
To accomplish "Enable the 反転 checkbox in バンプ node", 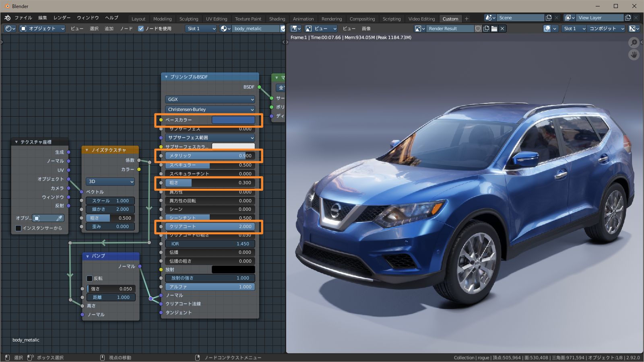I will point(89,278).
